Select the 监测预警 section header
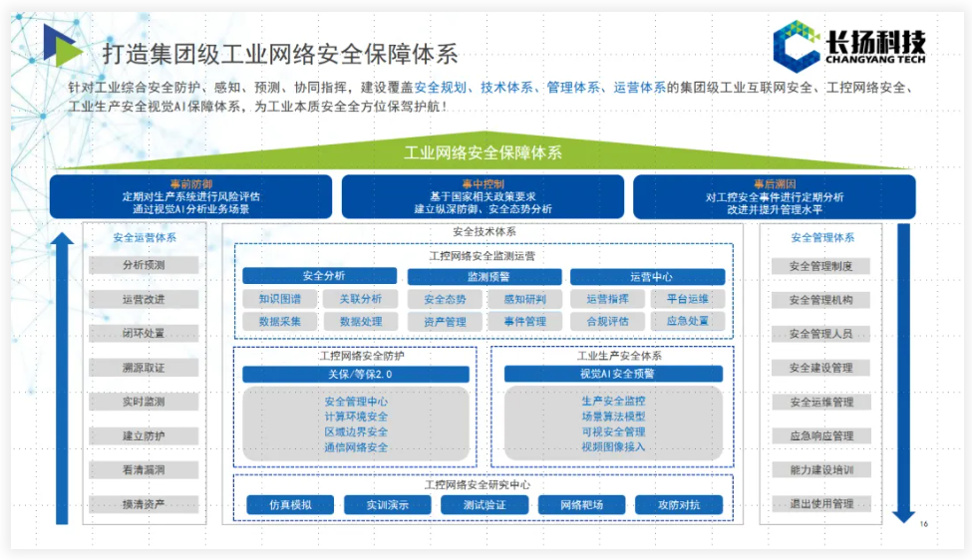Viewport: 972px width, 560px height. pos(487,276)
